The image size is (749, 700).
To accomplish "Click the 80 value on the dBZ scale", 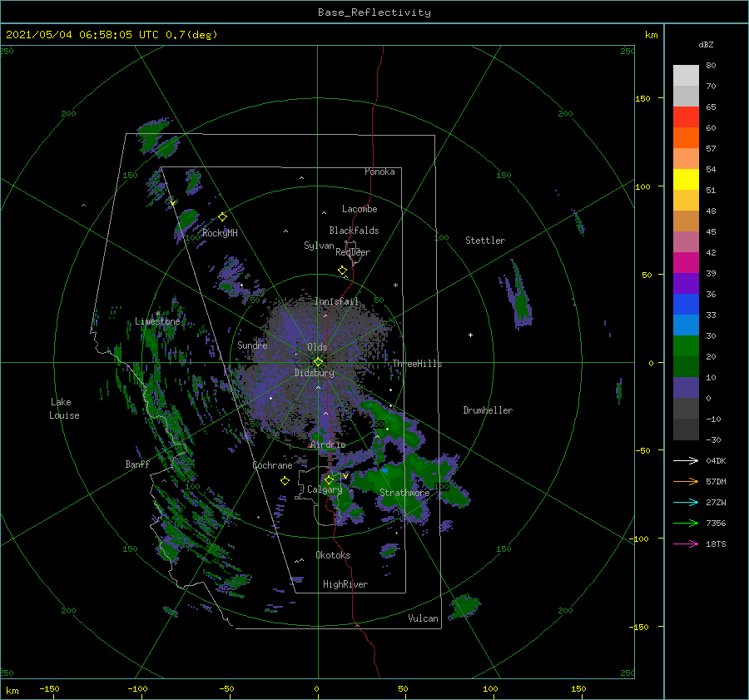I will click(711, 66).
